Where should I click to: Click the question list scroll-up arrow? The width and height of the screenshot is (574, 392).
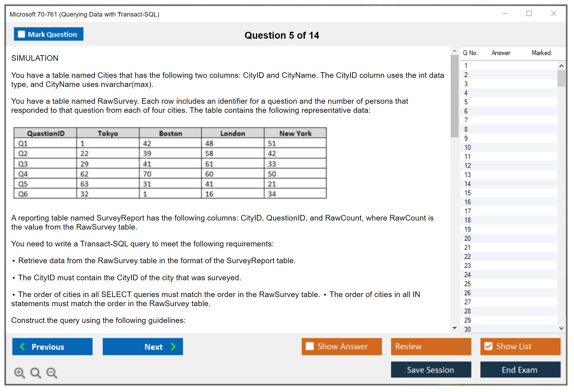point(561,66)
